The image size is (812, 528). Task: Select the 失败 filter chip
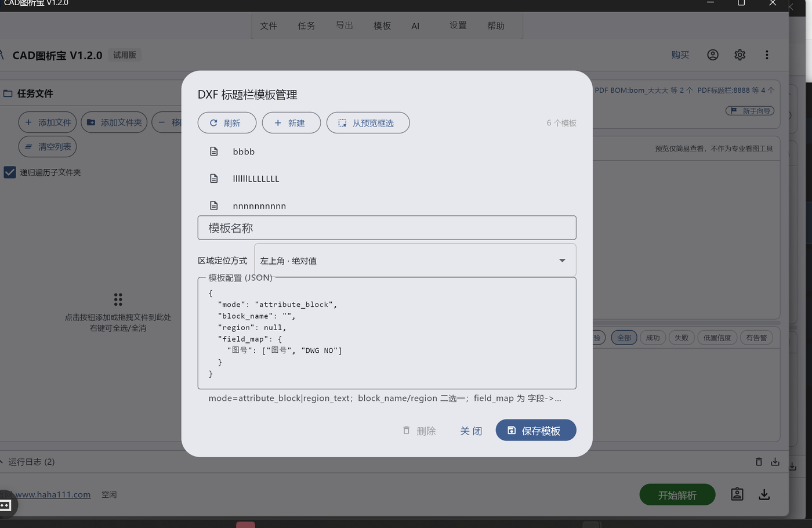(x=681, y=338)
